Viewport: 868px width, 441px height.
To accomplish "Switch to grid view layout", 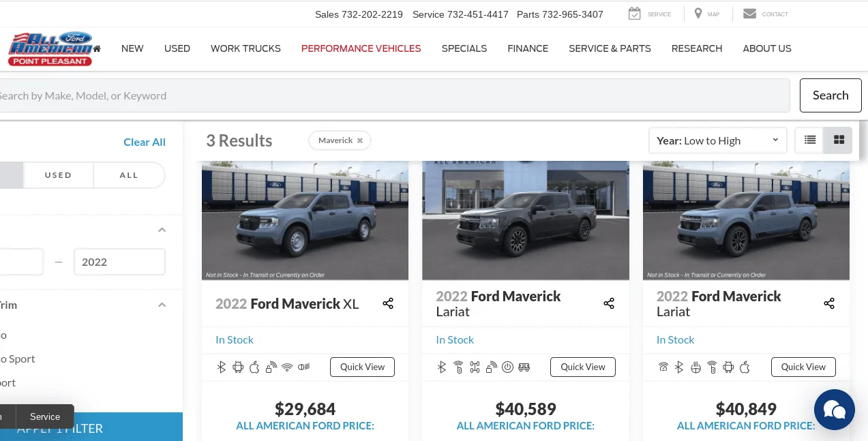I will [839, 140].
